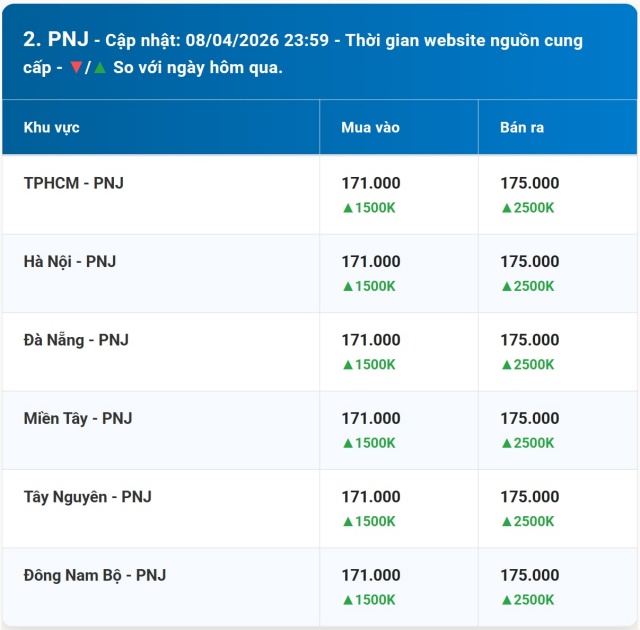This screenshot has height=630, width=640.
Task: Select the "Đà Nẵng - PNJ" region label
Action: click(76, 340)
